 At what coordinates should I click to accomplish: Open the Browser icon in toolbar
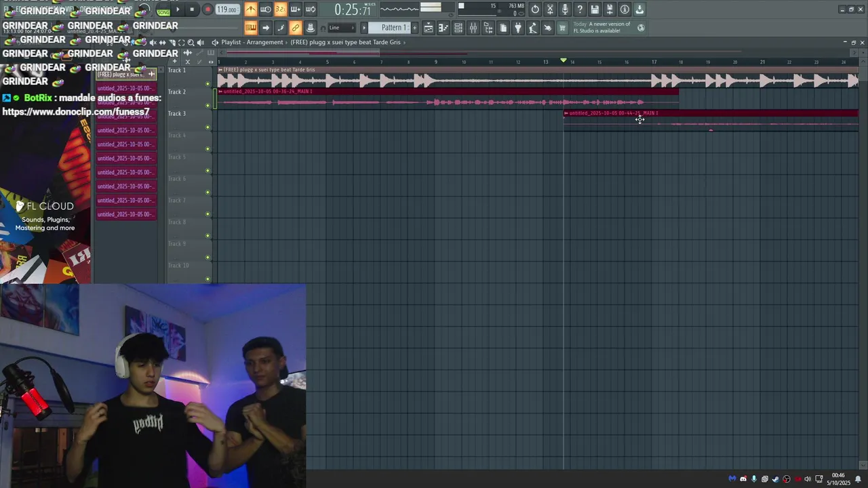(488, 28)
